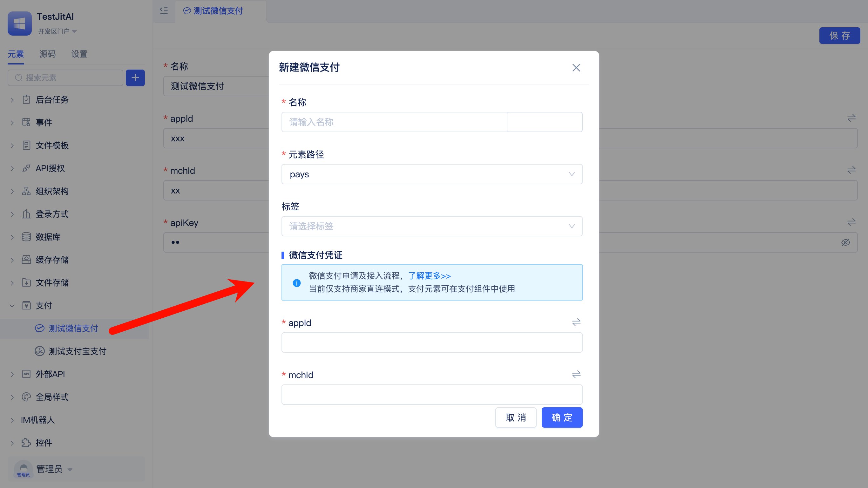Click the Alipay icon beside 测试支付宝支付
The height and width of the screenshot is (488, 868).
pyautogui.click(x=39, y=351)
